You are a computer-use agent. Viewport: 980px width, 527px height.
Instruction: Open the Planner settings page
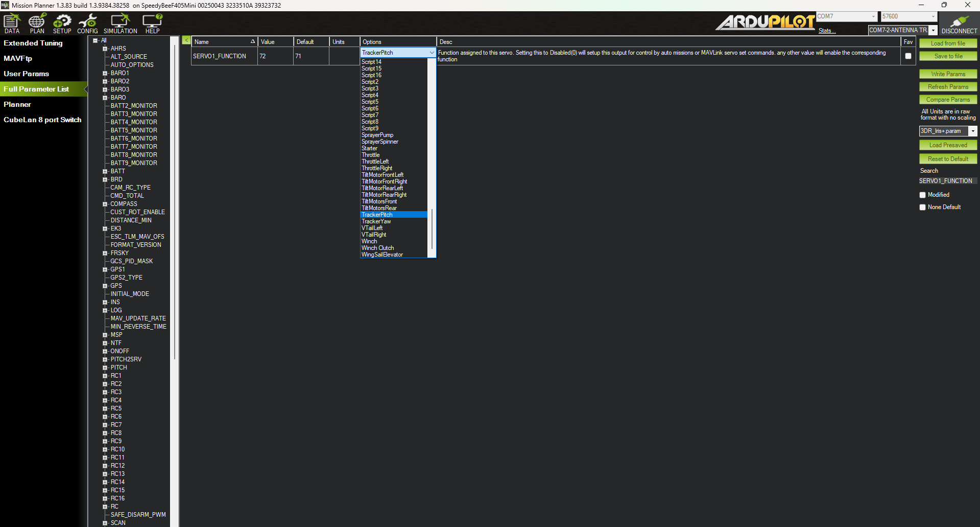(17, 104)
